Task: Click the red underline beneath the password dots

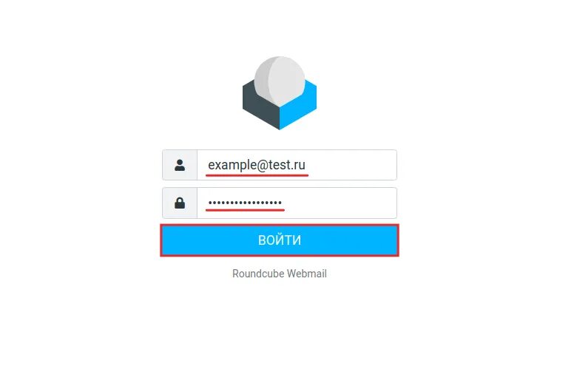Action: (245, 210)
